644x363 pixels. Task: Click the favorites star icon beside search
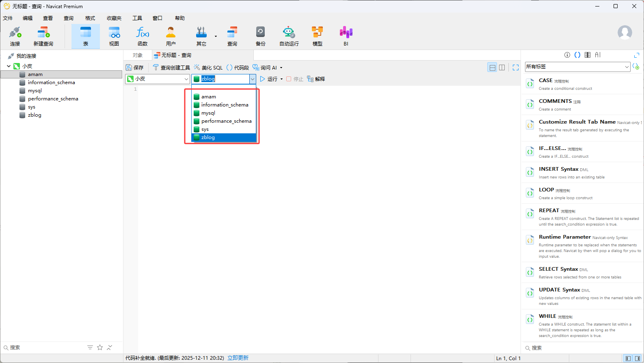click(100, 348)
